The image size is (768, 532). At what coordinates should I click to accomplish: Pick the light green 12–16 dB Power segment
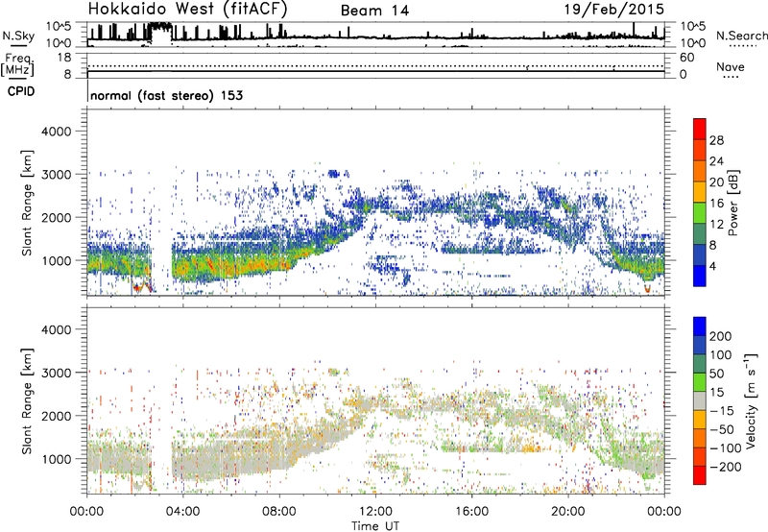[700, 213]
